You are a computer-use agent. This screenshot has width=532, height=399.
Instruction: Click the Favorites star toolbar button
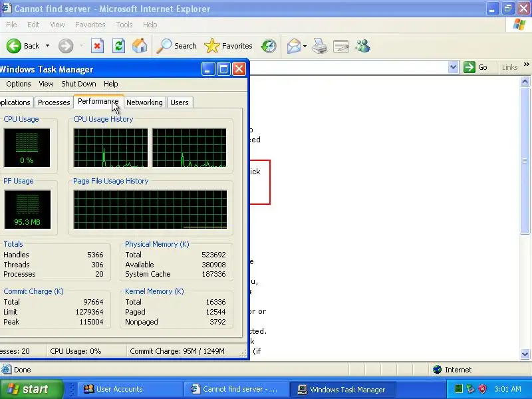pyautogui.click(x=228, y=46)
